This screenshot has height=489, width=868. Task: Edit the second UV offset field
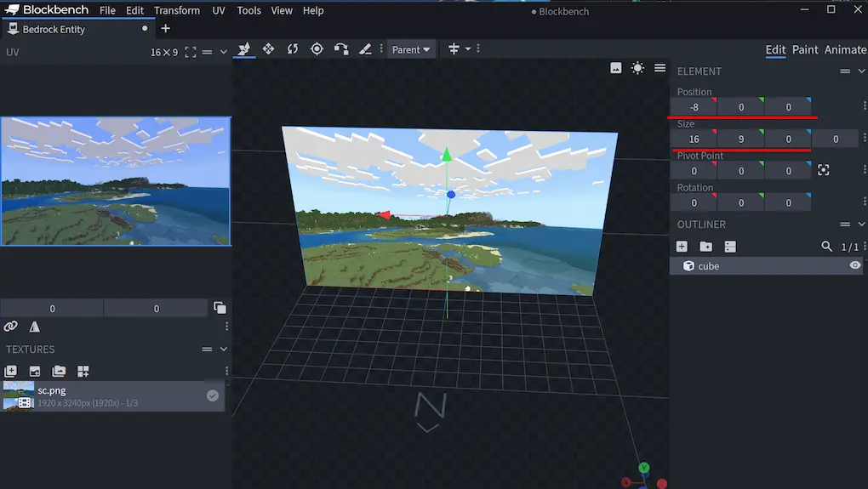click(x=156, y=309)
